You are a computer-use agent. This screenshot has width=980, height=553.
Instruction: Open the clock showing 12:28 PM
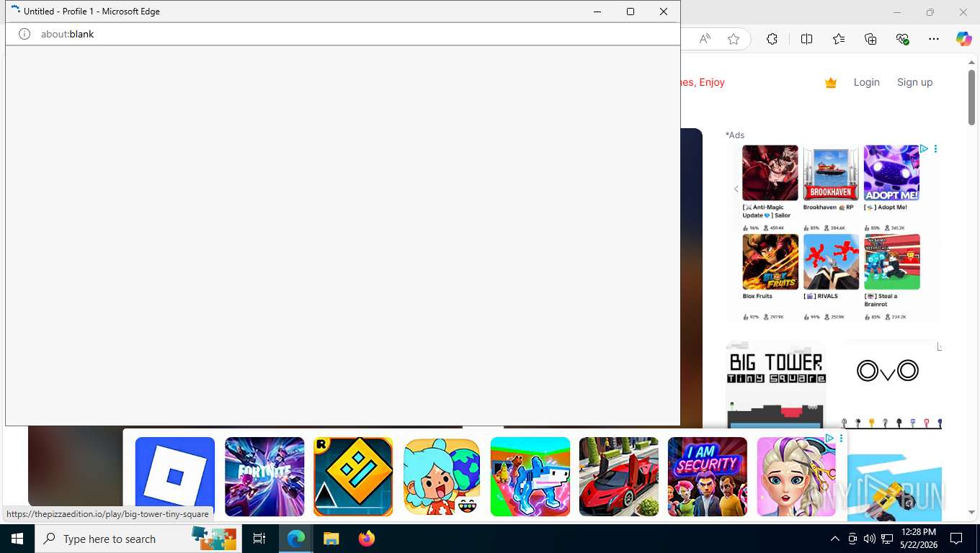coord(918,539)
